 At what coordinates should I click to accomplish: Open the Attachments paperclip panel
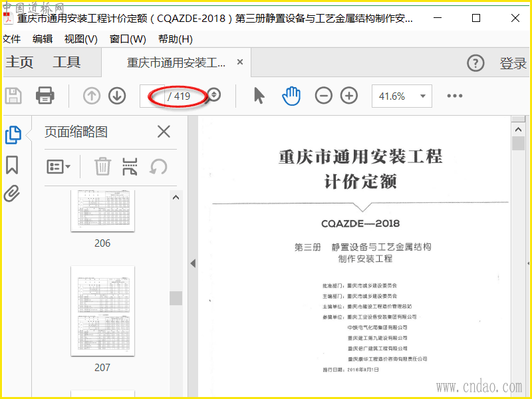click(x=12, y=194)
